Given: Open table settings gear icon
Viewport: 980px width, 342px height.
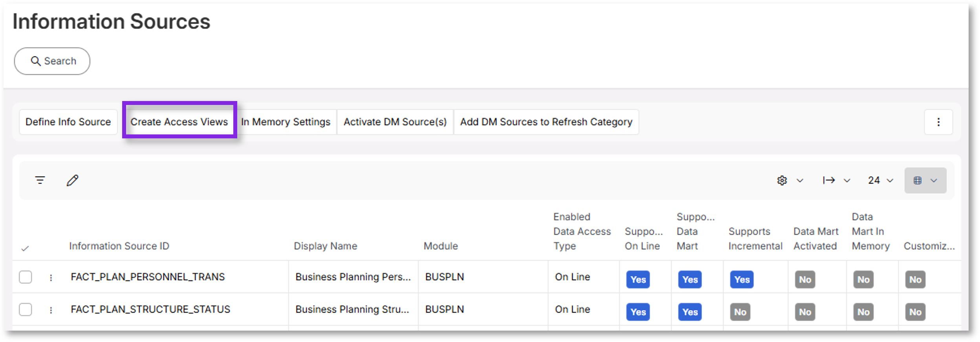Looking at the screenshot, I should click(x=782, y=180).
